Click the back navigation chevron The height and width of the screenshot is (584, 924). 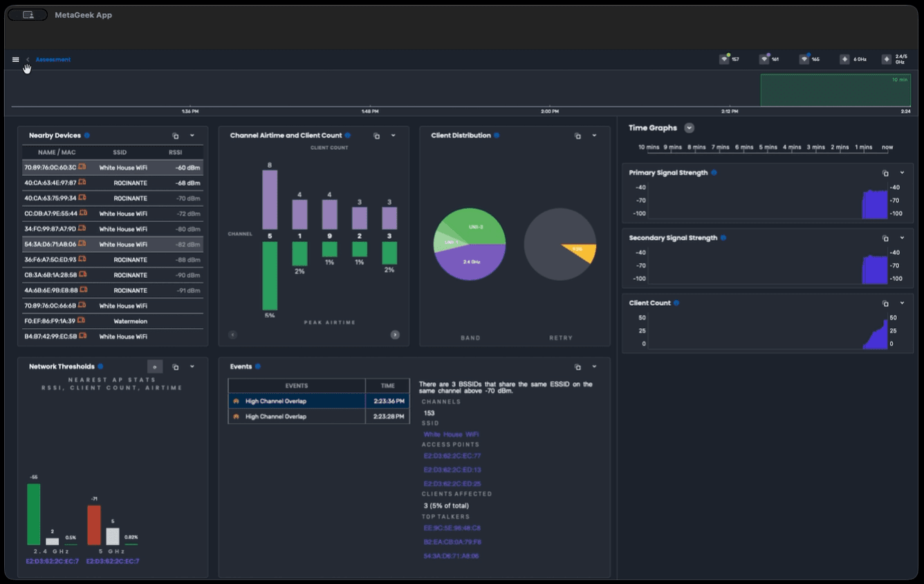tap(27, 59)
